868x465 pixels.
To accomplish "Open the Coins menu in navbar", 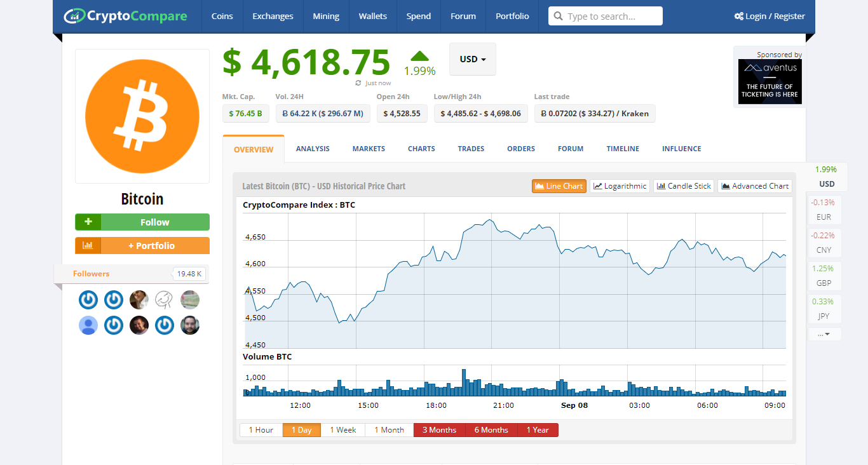I will pos(222,17).
